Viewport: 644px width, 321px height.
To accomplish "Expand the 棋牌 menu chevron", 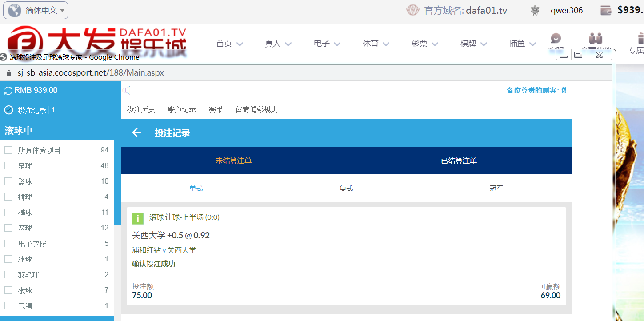I will pyautogui.click(x=484, y=44).
